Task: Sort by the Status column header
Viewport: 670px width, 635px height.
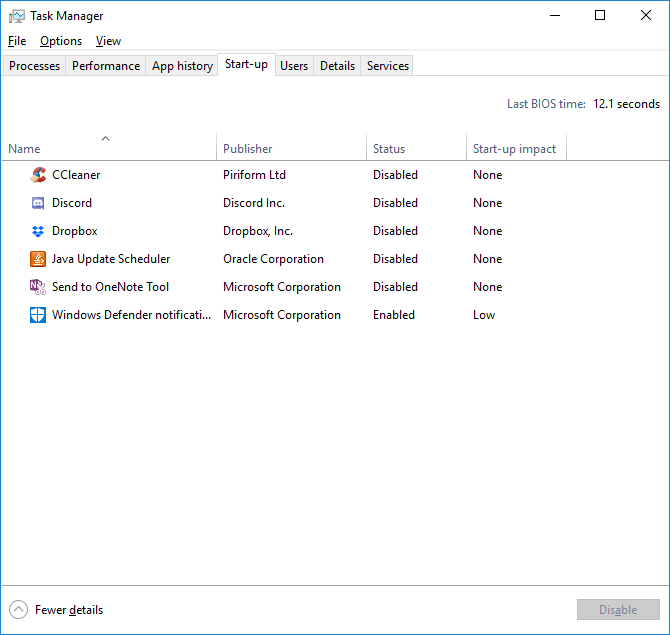Action: click(416, 147)
